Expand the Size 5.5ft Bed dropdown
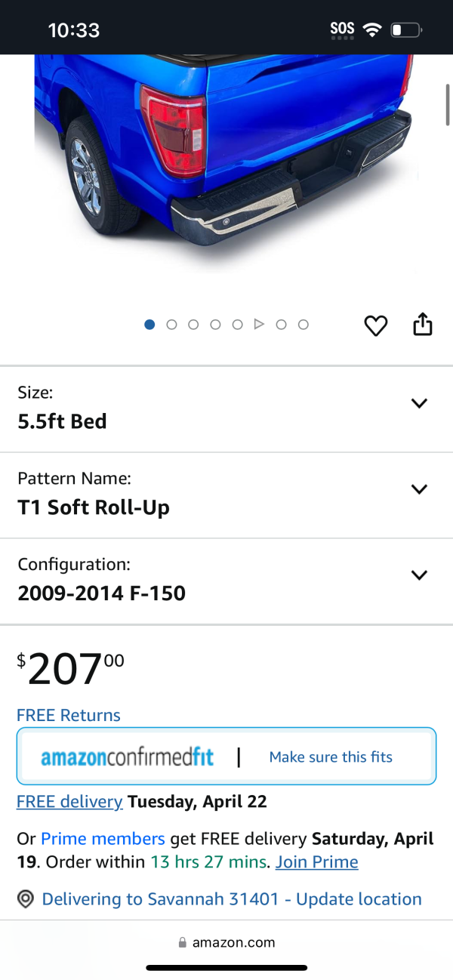Viewport: 453px width, 980px height. [226, 409]
